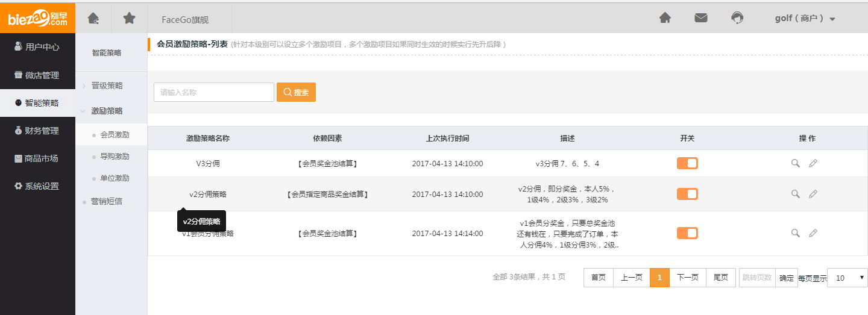Open the mail envelope icon

pos(700,18)
